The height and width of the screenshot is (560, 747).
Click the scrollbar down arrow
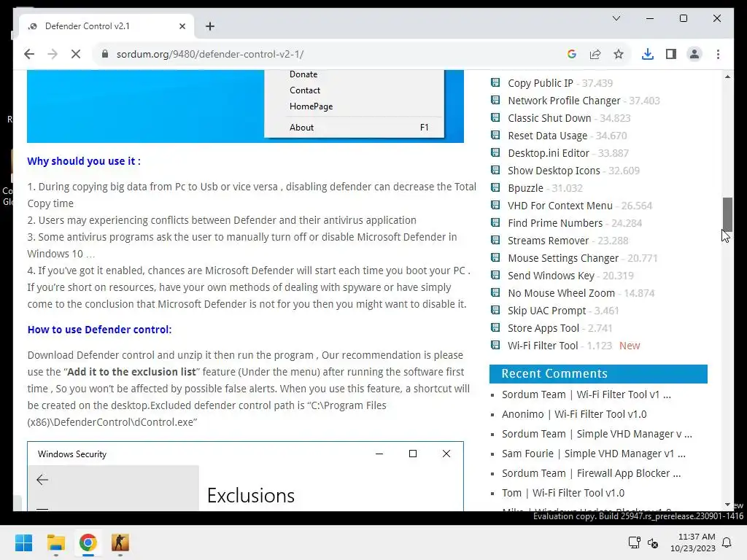tap(727, 505)
